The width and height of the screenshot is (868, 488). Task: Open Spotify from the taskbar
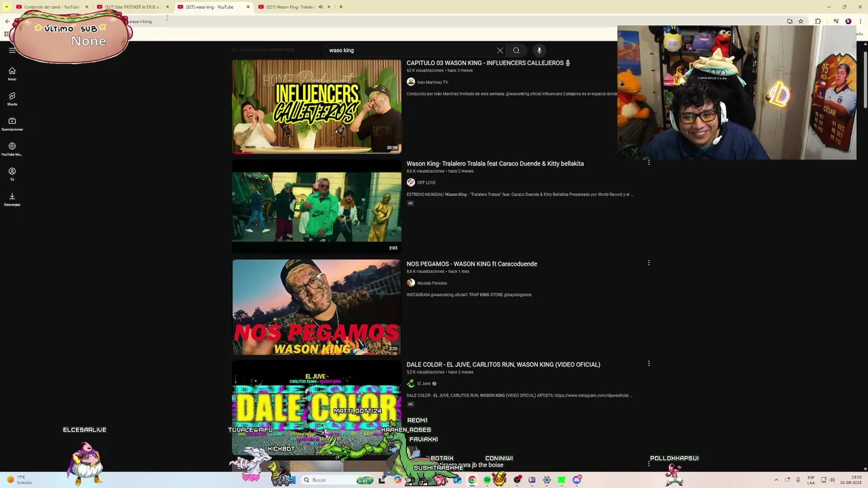click(487, 480)
